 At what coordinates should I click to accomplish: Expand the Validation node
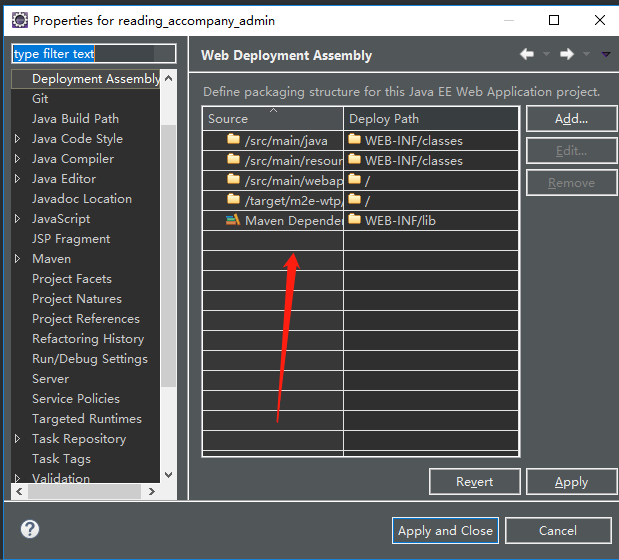click(17, 478)
